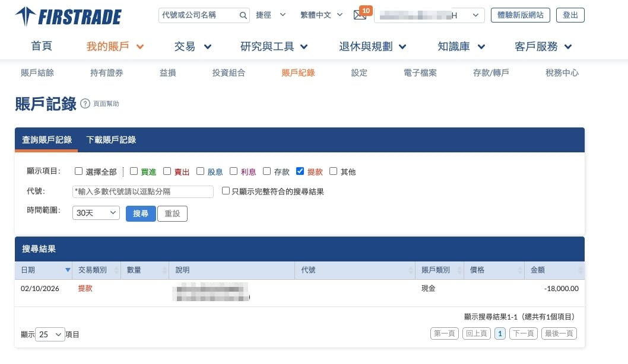Viewport: 628px width, 364px height.
Task: Open the 交易 main menu
Action: click(192, 46)
